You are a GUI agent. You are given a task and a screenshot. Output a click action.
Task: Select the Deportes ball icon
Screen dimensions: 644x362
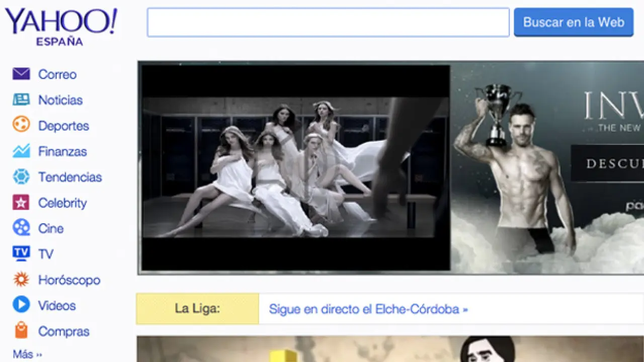[x=21, y=125]
